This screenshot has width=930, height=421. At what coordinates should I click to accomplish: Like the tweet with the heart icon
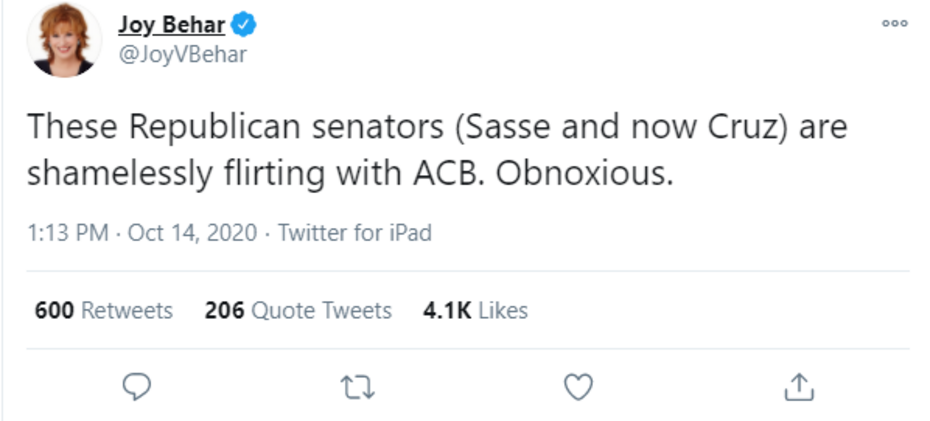coord(578,384)
